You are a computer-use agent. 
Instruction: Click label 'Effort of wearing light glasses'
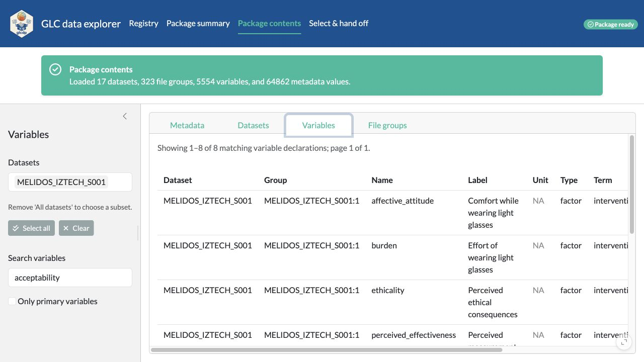point(491,257)
